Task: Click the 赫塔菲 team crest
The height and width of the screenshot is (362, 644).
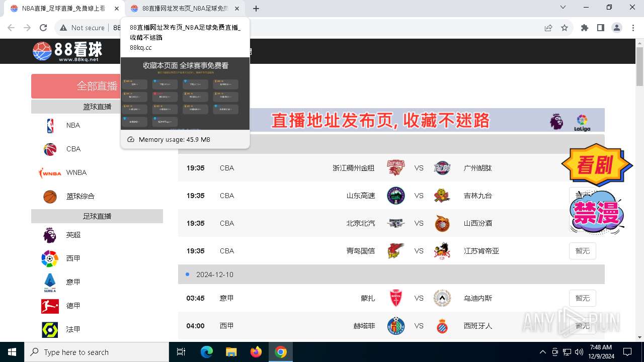Action: (395, 326)
